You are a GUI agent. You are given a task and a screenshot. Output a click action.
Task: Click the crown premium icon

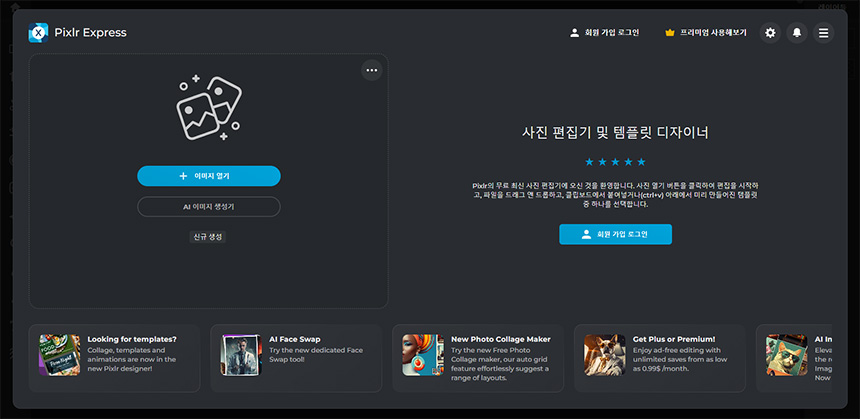(669, 33)
